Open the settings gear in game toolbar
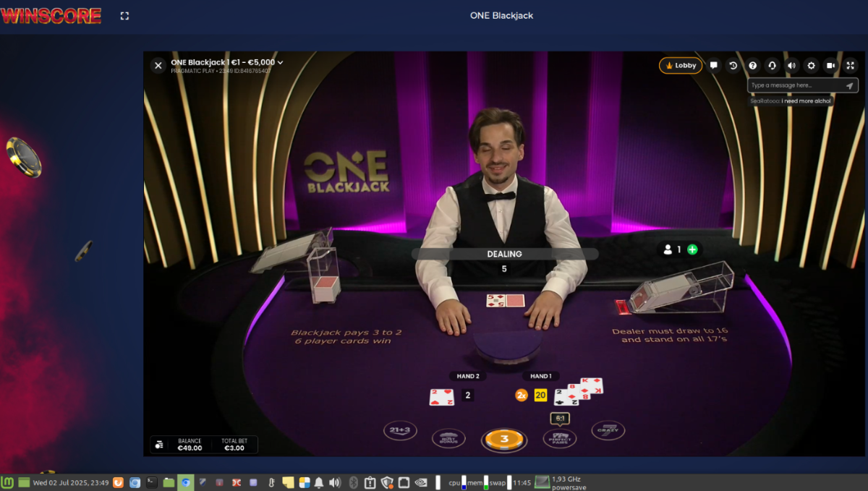The height and width of the screenshot is (491, 868). click(812, 66)
